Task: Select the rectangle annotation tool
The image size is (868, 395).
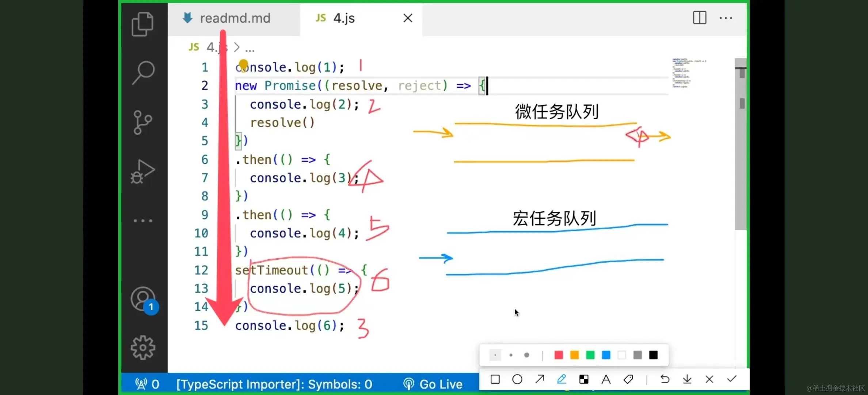Action: pos(495,379)
